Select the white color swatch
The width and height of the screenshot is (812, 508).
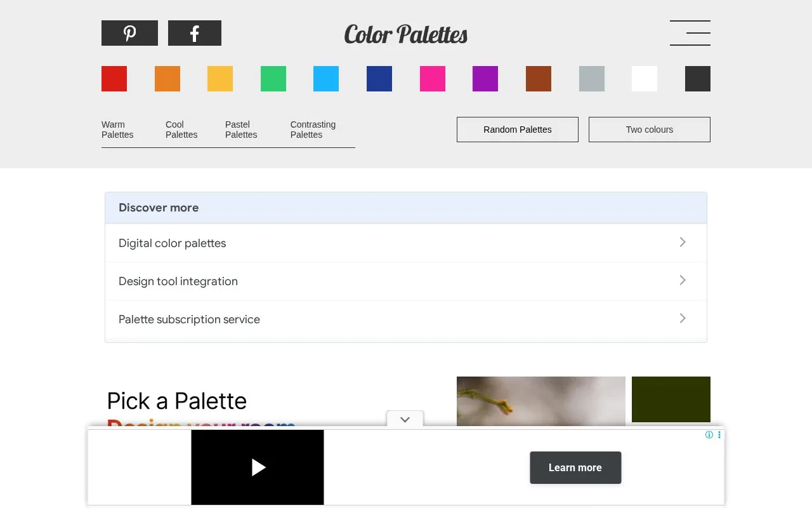click(645, 79)
